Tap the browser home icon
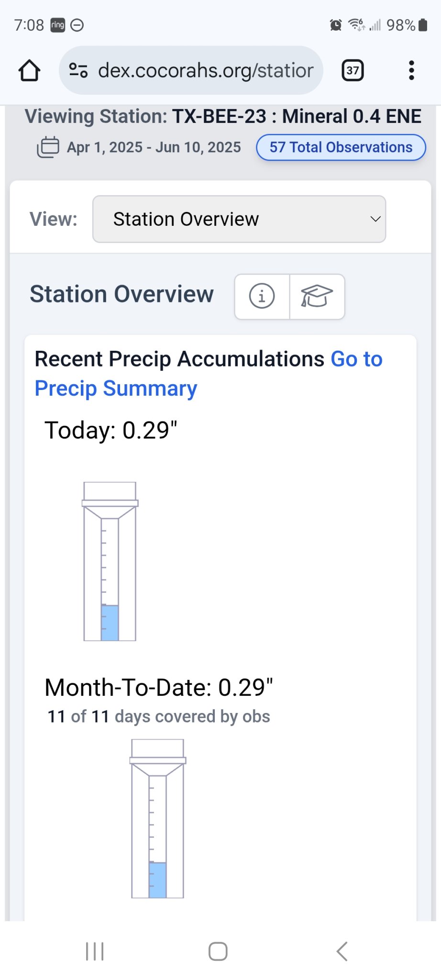Image resolution: width=441 pixels, height=980 pixels. click(x=29, y=71)
